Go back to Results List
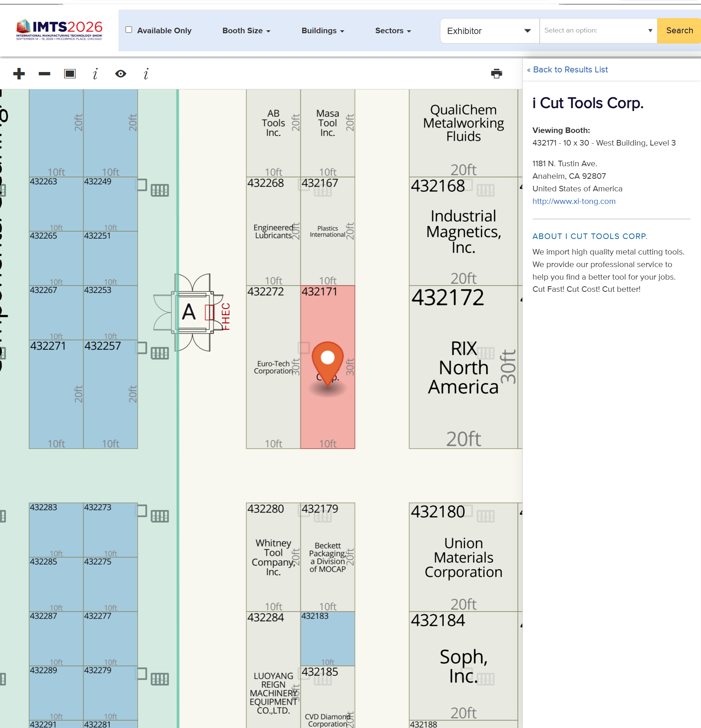701x728 pixels. [567, 69]
